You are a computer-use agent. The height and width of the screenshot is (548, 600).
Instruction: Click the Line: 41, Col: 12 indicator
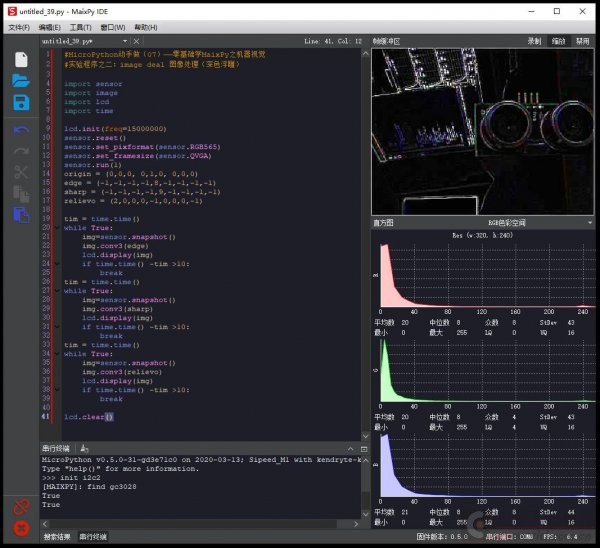333,41
